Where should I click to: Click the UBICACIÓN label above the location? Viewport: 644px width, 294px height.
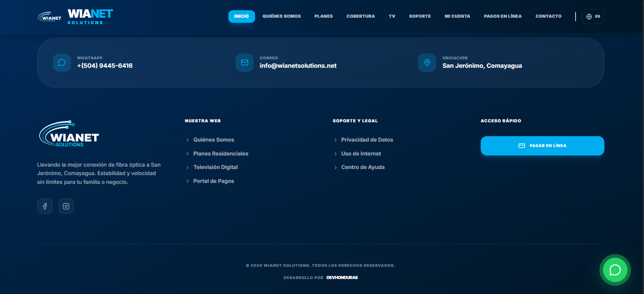[455, 58]
